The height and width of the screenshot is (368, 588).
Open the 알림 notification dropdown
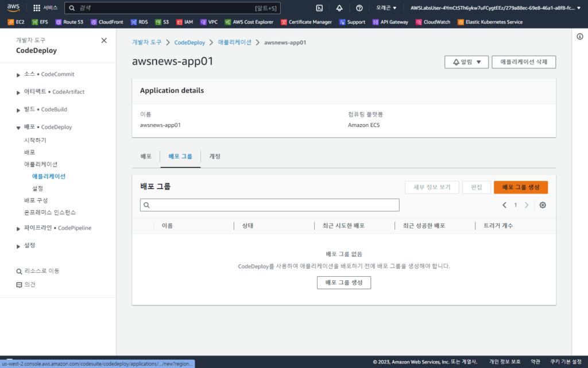click(x=466, y=62)
